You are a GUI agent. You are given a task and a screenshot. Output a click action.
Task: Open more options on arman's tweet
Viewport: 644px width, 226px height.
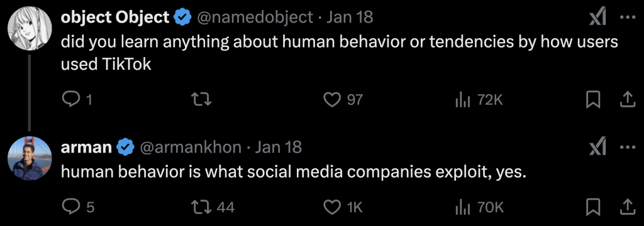pyautogui.click(x=627, y=148)
